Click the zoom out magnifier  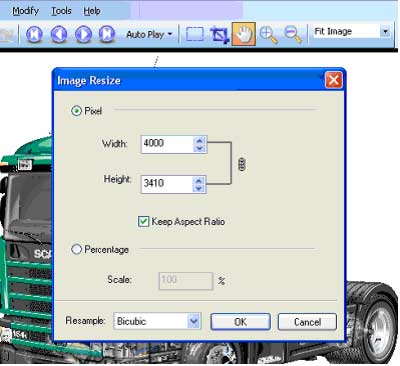[x=293, y=35]
